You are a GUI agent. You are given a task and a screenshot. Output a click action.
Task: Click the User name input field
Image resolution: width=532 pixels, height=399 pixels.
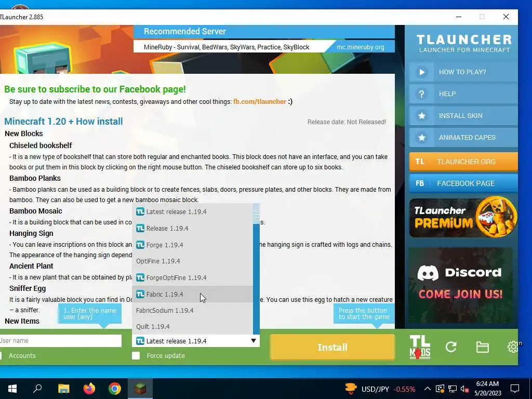tap(61, 341)
